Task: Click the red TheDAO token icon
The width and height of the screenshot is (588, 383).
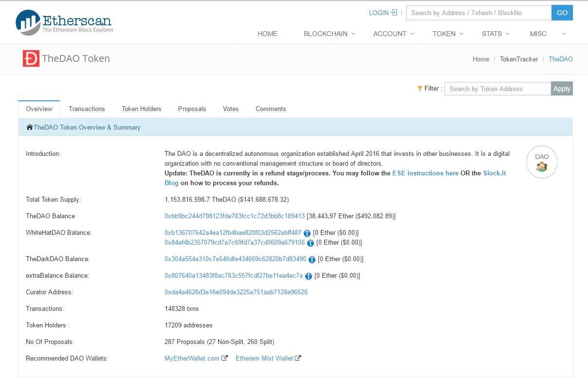Action: (31, 58)
